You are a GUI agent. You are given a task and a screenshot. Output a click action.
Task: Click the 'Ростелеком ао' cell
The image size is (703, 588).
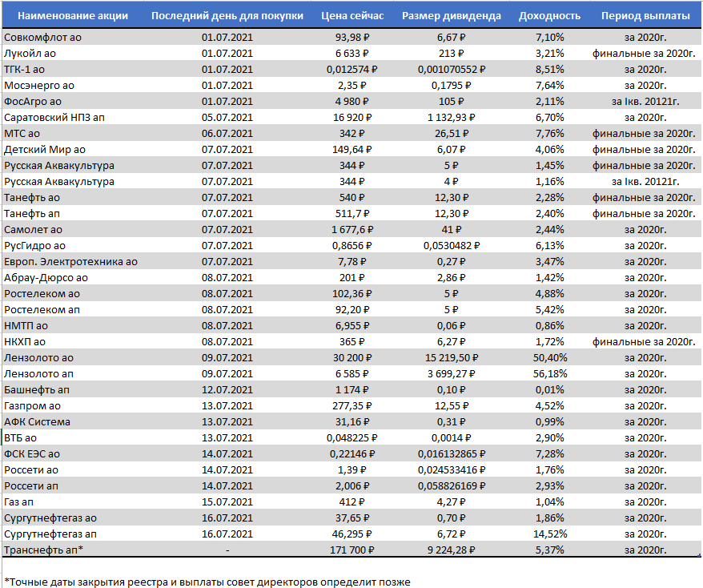pos(42,294)
